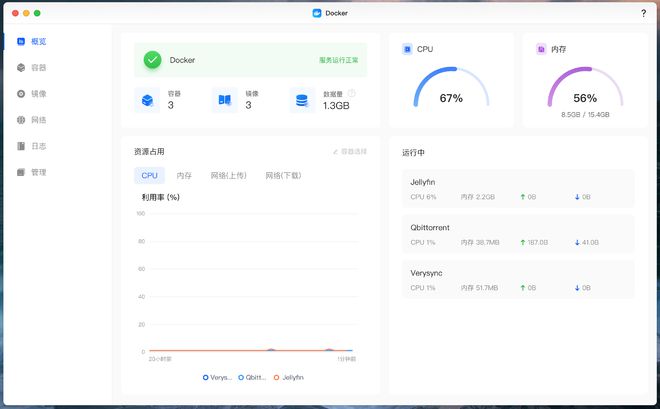This screenshot has width=660, height=409.
Task: Click the Docker app icon in title bar
Action: 317,13
